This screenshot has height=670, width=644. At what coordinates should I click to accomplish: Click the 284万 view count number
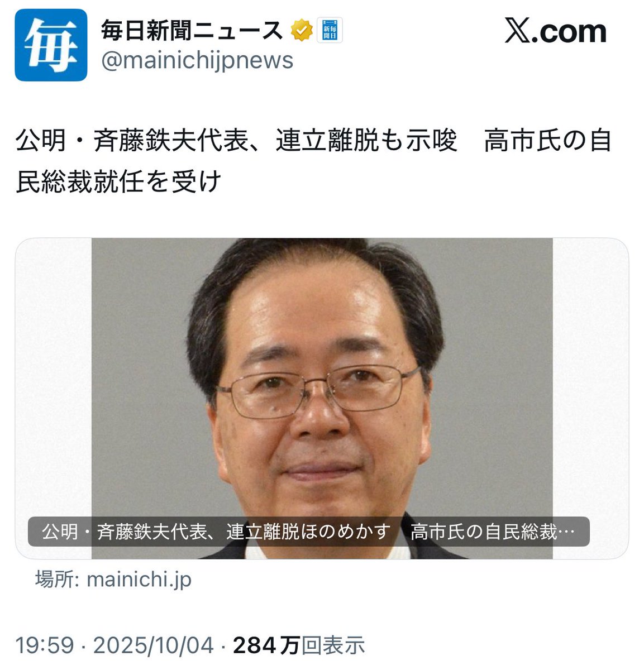[266, 645]
